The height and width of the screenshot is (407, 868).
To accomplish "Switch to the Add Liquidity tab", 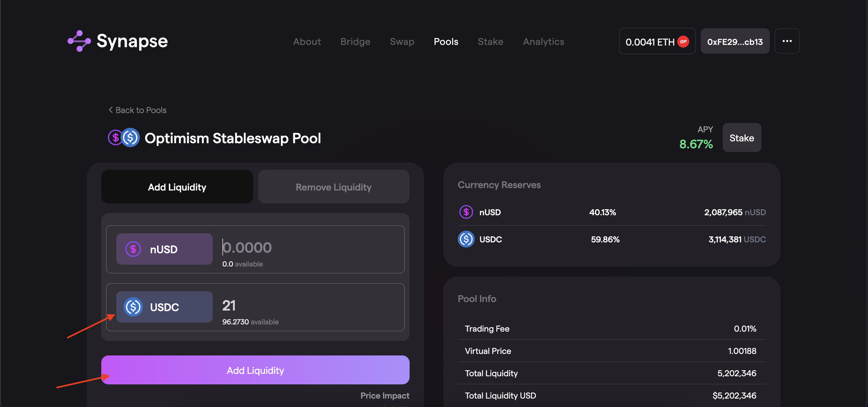I will coord(177,187).
